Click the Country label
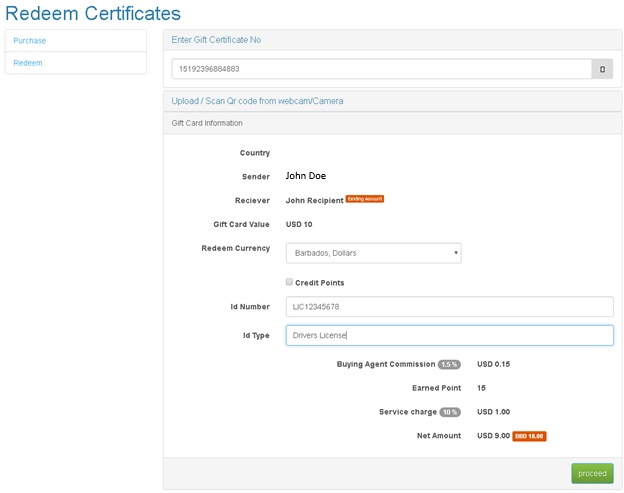 [255, 153]
